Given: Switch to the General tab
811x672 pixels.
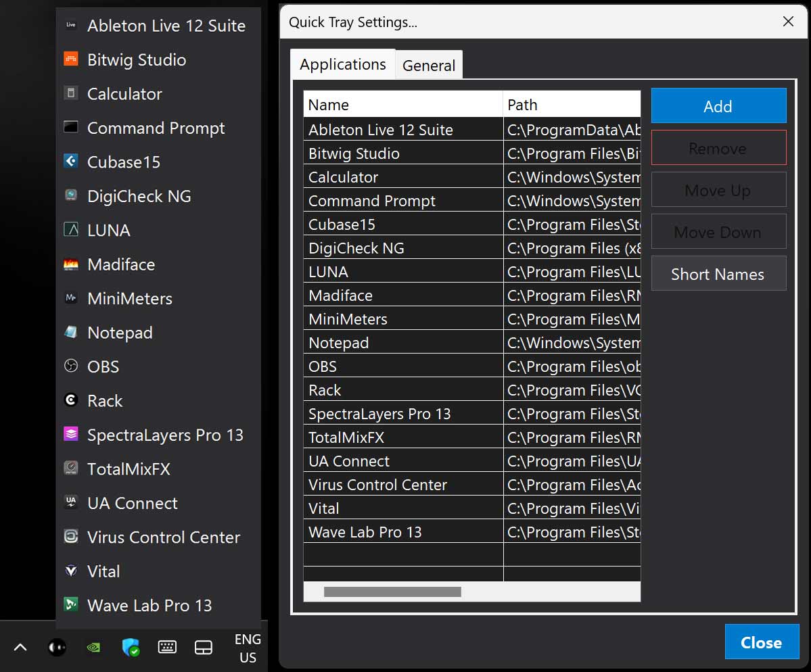Looking at the screenshot, I should pos(429,65).
